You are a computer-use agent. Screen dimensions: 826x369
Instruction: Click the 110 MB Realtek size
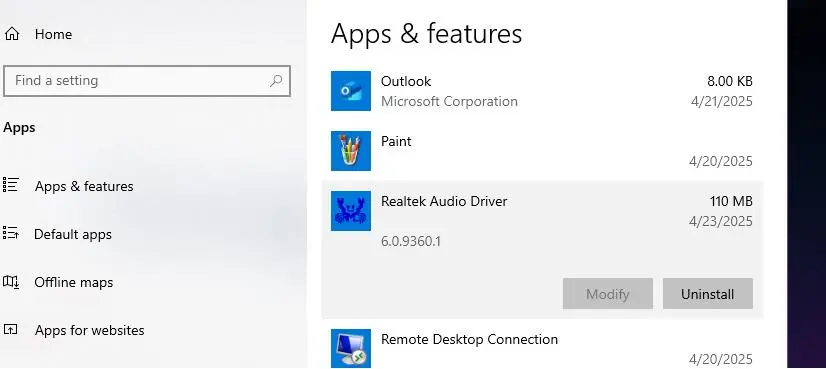pos(731,201)
